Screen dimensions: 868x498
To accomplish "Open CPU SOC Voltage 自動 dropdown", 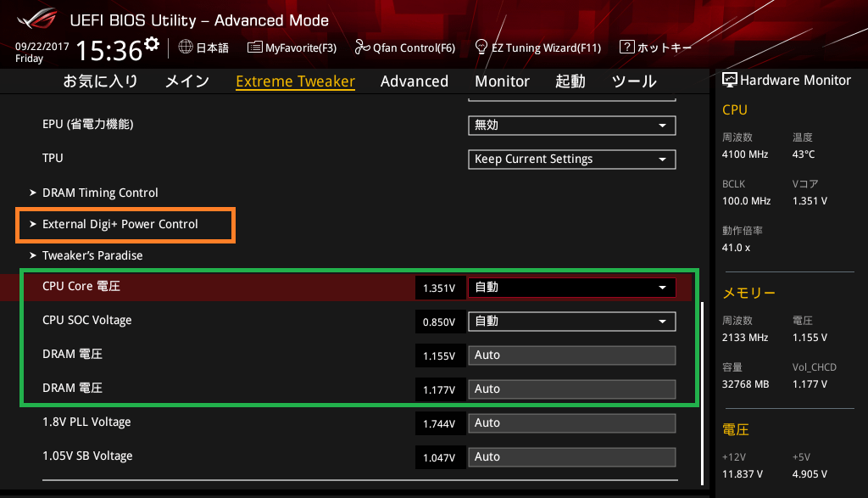I will [572, 322].
